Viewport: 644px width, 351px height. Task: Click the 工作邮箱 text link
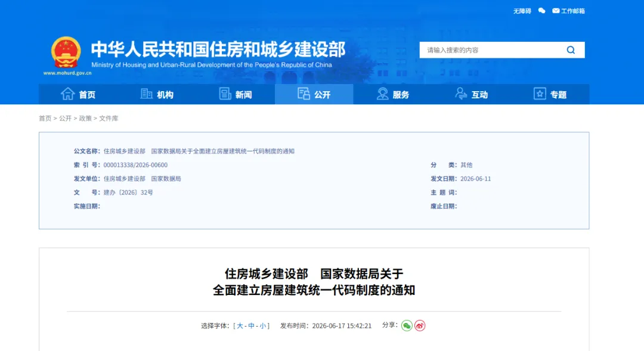pyautogui.click(x=573, y=11)
